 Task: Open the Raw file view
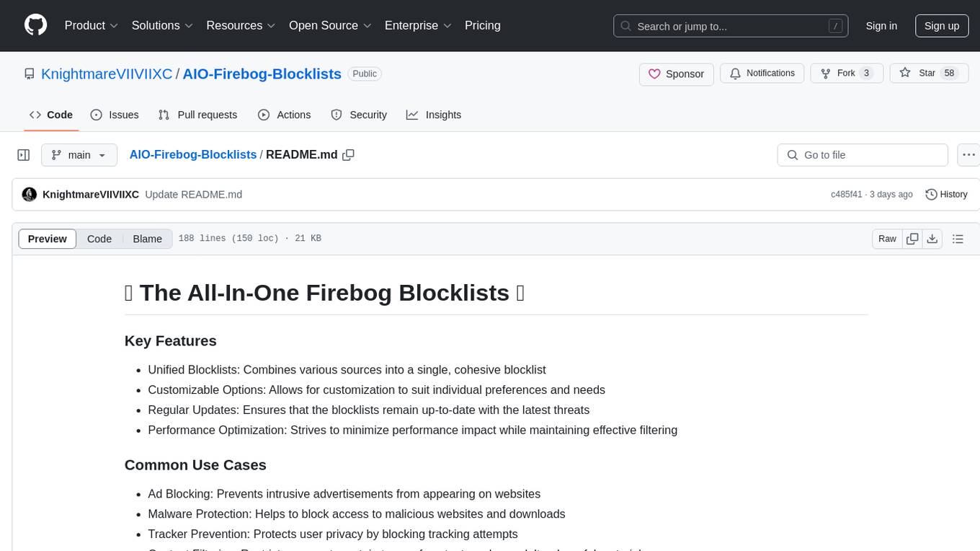pyautogui.click(x=887, y=239)
